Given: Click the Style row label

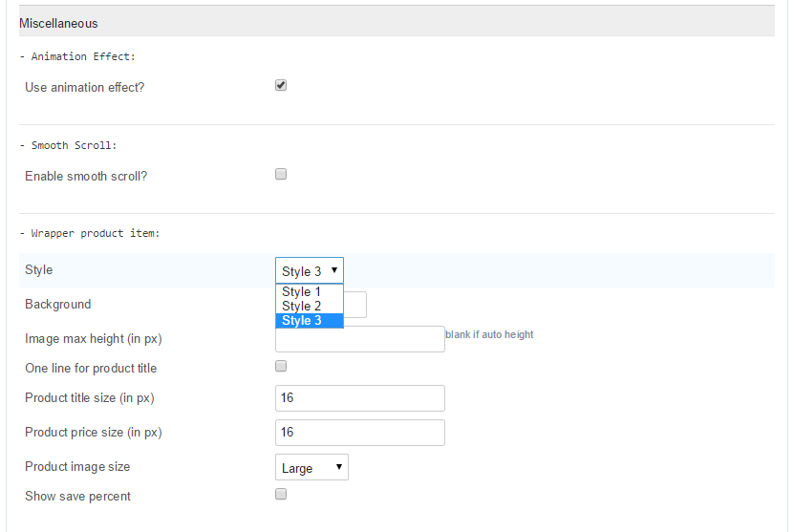Looking at the screenshot, I should tap(38, 269).
